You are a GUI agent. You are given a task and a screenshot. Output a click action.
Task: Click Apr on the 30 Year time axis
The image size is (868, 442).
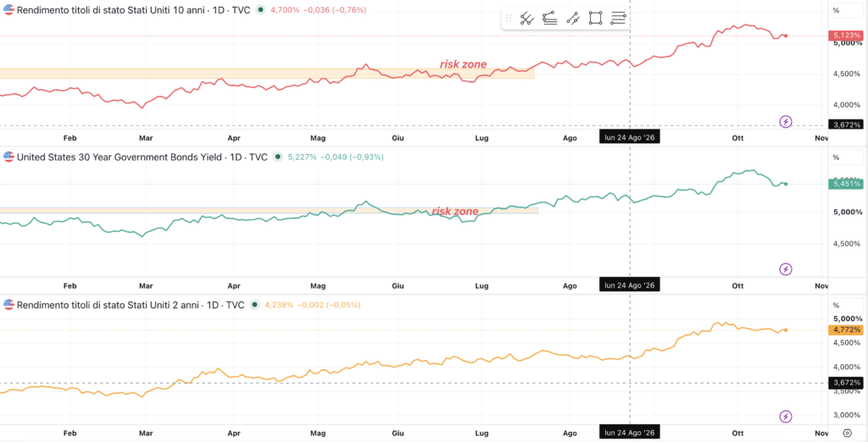pos(234,286)
